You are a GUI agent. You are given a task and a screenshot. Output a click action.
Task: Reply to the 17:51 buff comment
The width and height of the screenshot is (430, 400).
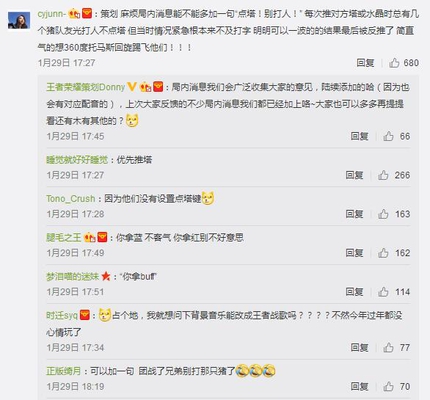pyautogui.click(x=354, y=292)
